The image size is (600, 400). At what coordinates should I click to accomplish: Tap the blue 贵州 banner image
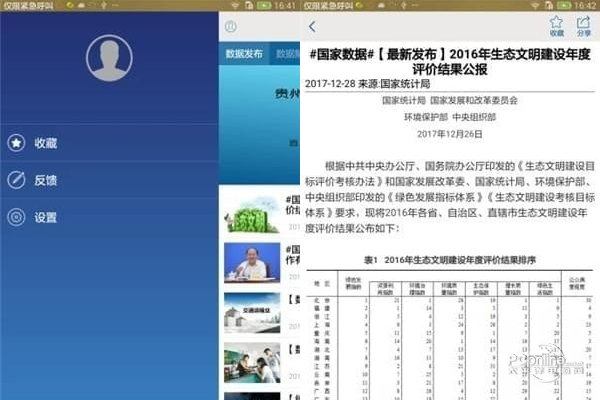(x=259, y=125)
